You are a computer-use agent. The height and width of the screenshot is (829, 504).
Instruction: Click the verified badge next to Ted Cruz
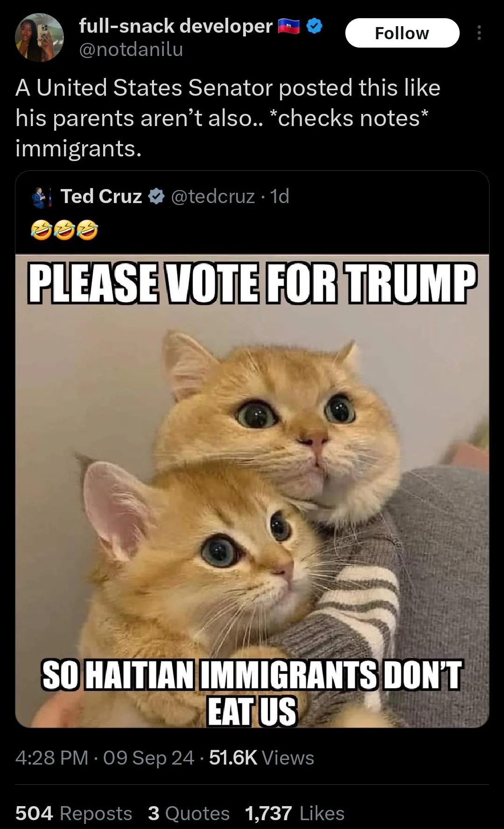click(156, 197)
